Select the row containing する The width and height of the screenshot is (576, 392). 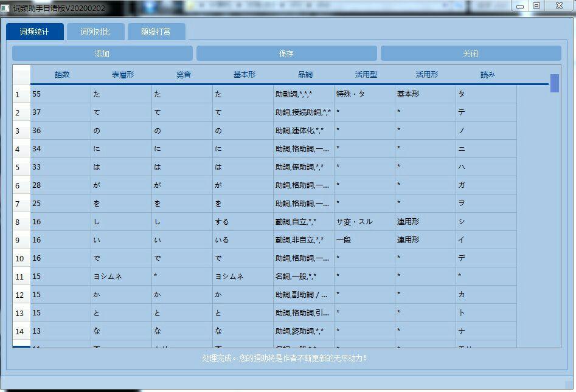243,222
